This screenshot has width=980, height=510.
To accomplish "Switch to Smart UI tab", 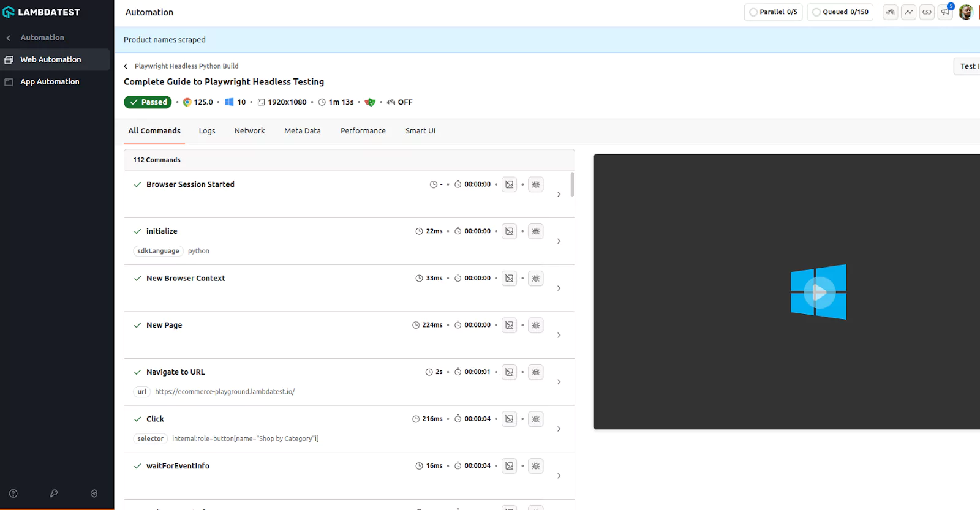I will (x=420, y=131).
